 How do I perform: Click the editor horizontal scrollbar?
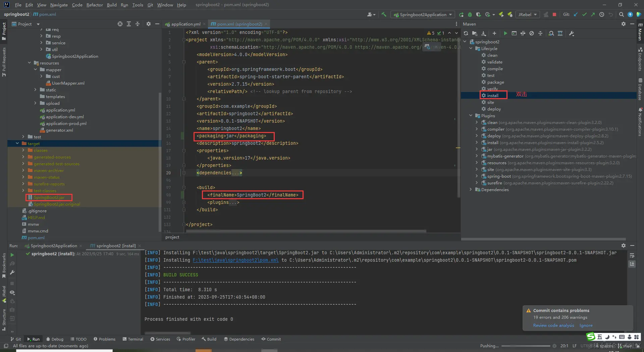[x=306, y=231]
